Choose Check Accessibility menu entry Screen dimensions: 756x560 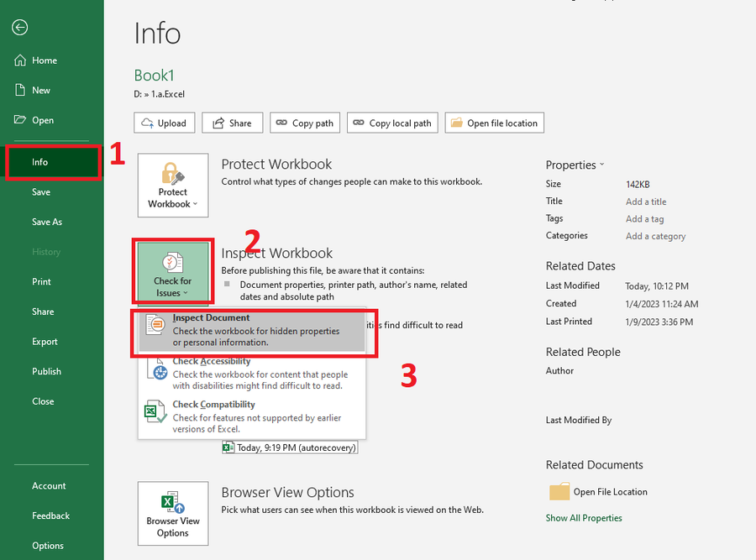(254, 374)
